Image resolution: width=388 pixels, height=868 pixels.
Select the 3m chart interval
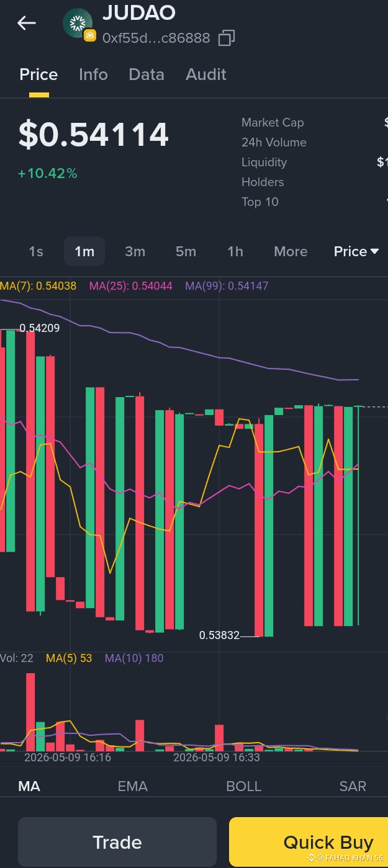click(x=135, y=251)
